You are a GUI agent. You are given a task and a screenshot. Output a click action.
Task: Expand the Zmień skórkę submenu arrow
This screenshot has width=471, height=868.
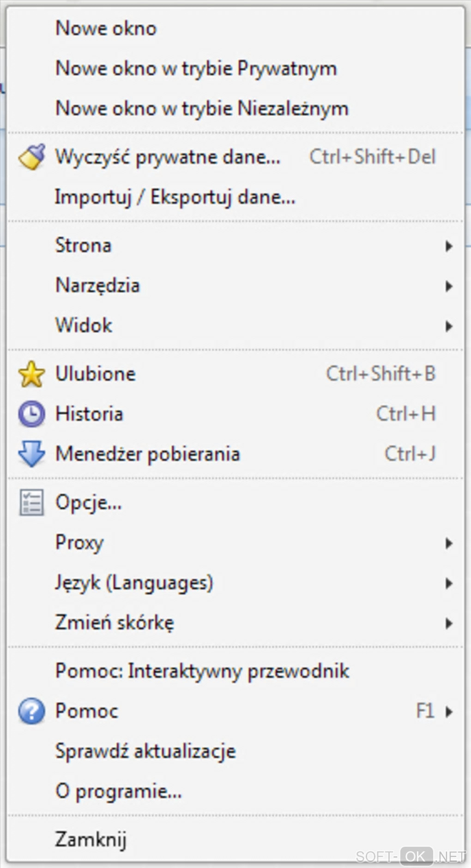pos(448,623)
